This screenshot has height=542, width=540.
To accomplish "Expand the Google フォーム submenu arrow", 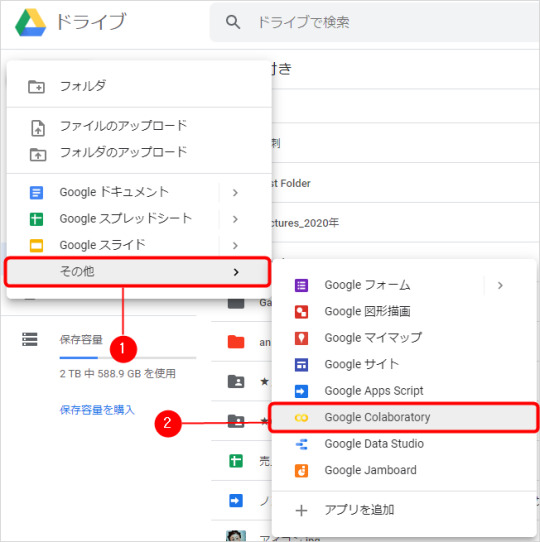I will 500,285.
